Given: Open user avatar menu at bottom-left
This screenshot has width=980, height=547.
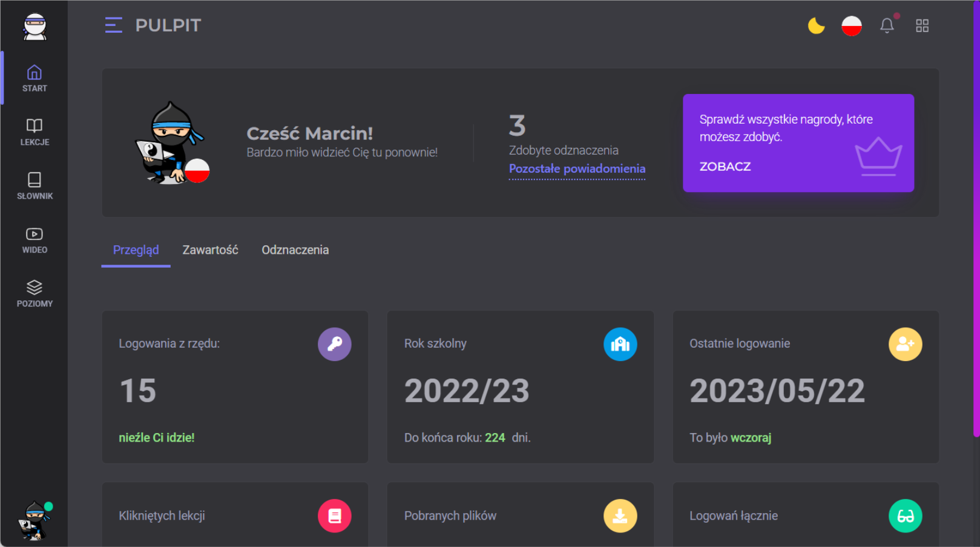Looking at the screenshot, I should tap(35, 520).
